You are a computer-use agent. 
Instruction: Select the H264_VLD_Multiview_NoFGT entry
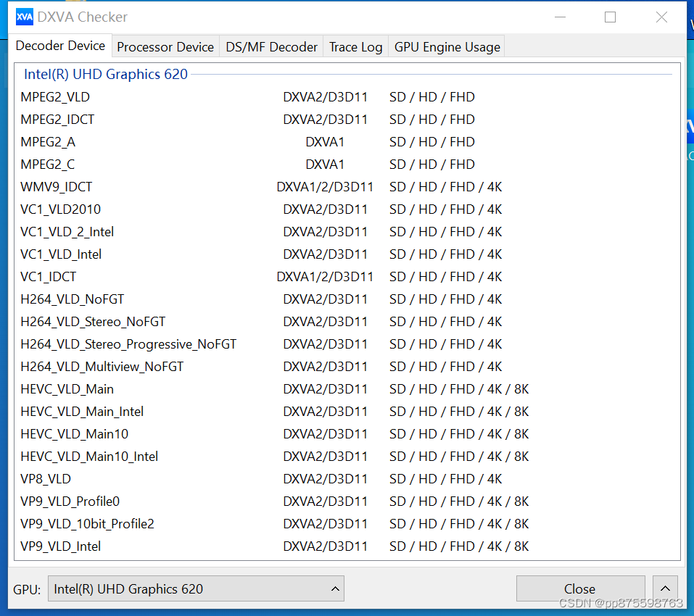point(347,367)
